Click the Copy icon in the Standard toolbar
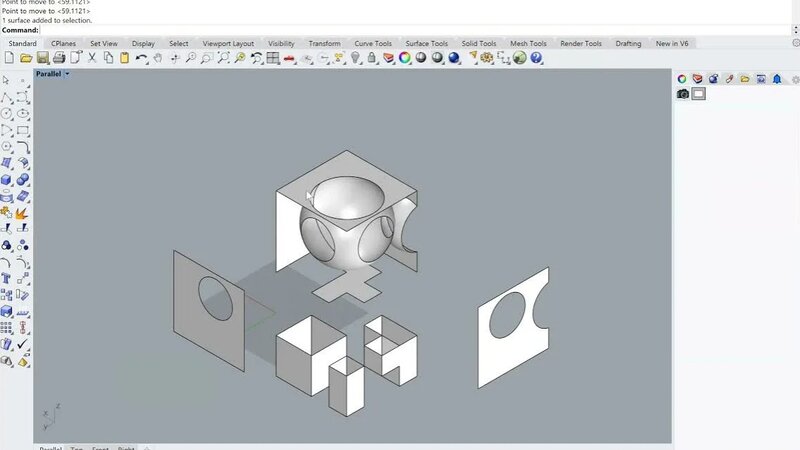This screenshot has height=450, width=800. tap(108, 58)
